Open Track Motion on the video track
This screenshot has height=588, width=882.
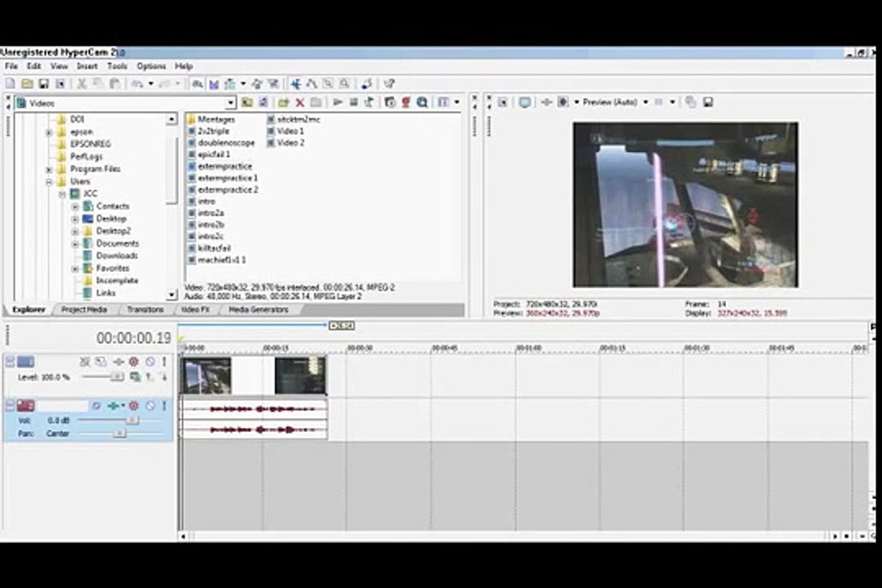pos(100,362)
